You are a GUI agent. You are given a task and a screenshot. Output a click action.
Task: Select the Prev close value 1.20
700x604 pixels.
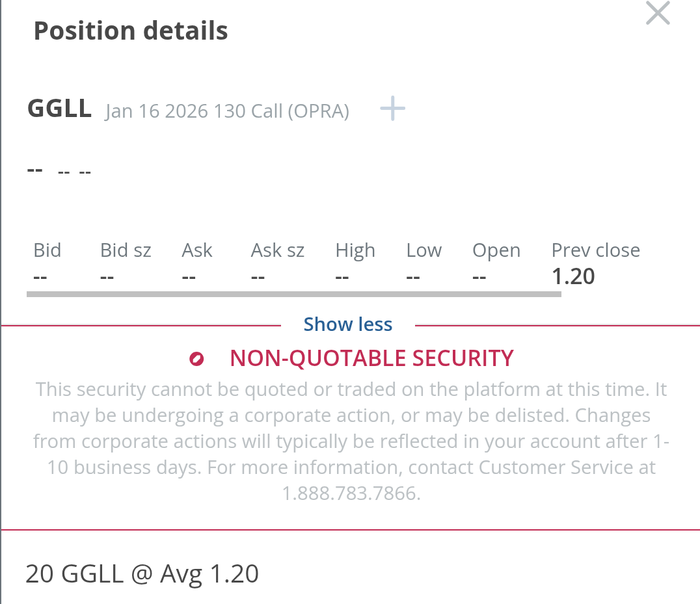coord(573,276)
